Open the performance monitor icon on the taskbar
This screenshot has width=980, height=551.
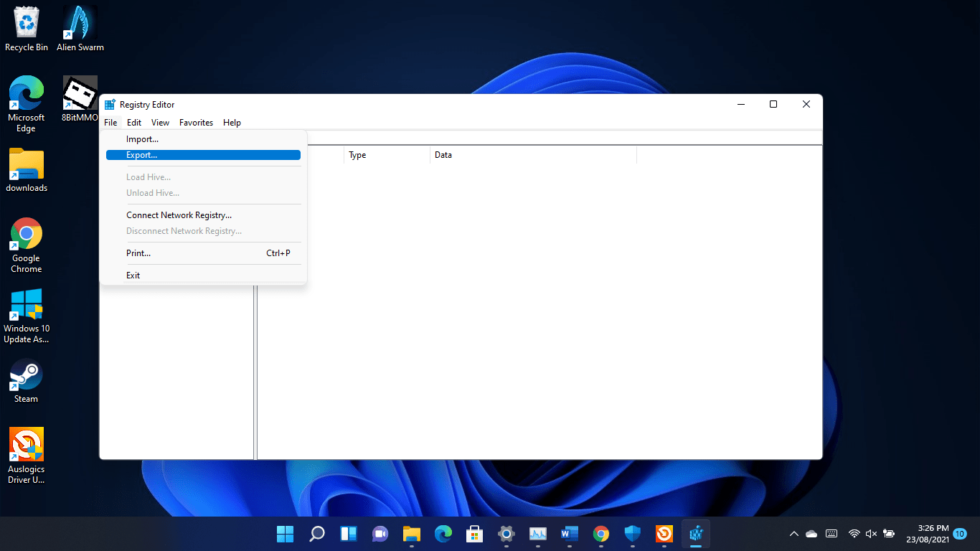(x=537, y=534)
